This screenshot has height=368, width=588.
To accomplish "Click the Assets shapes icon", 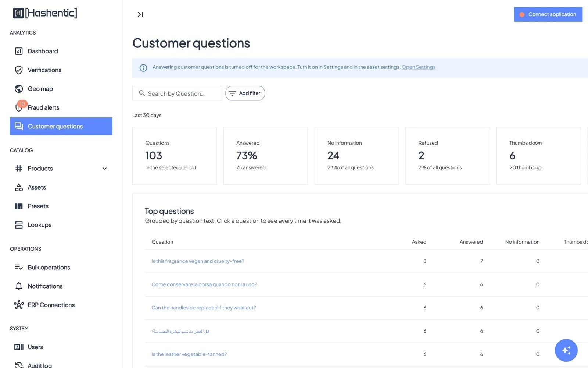I will pos(19,187).
